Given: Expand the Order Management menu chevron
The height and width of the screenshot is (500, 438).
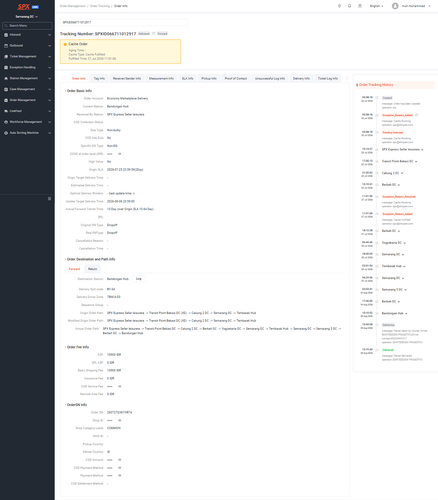Looking at the screenshot, I should (x=49, y=100).
